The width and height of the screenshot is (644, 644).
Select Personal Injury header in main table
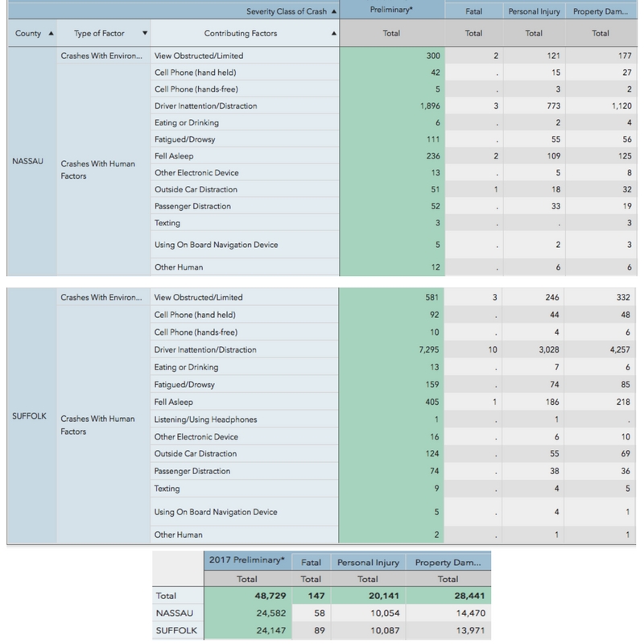(x=534, y=11)
